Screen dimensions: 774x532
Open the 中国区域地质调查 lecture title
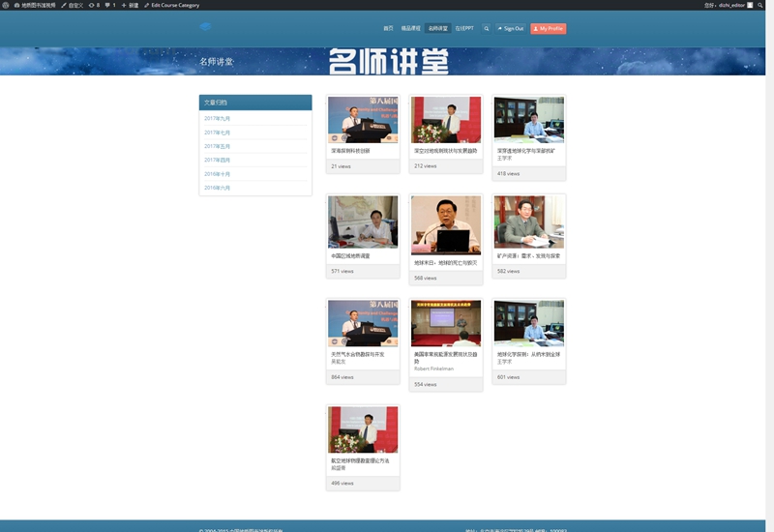coord(350,256)
